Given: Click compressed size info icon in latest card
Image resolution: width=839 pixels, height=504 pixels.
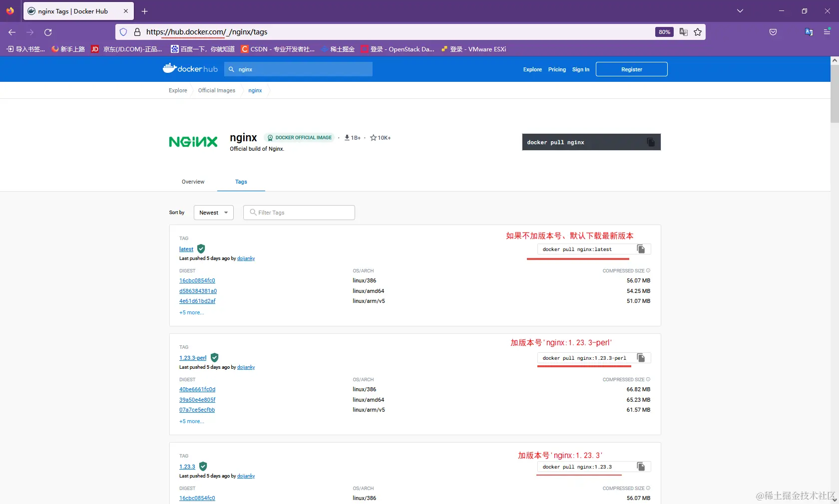Looking at the screenshot, I should tap(648, 270).
